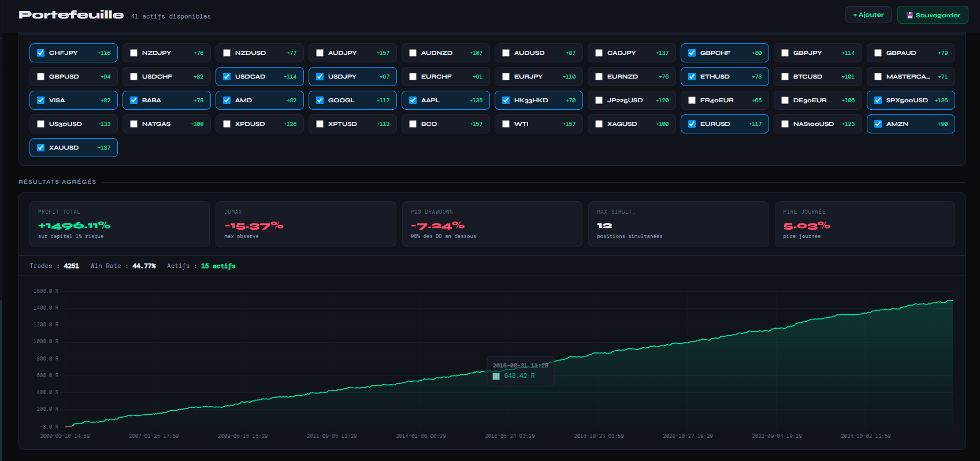
Task: Uncheck the EURUSD asset checkbox
Action: click(x=692, y=124)
